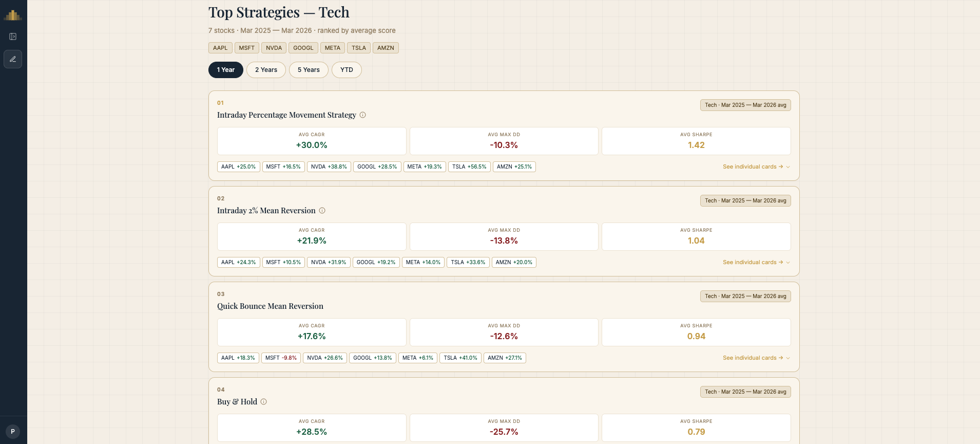The width and height of the screenshot is (980, 444).
Task: Click the MSFT +10.5% chip
Action: [x=283, y=262]
